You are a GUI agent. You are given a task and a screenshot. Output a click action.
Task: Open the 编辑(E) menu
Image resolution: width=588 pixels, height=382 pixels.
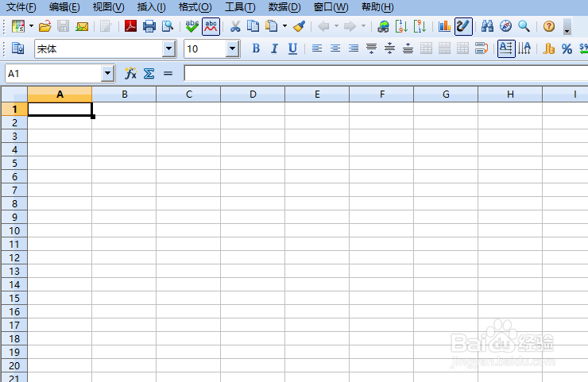[x=64, y=7]
